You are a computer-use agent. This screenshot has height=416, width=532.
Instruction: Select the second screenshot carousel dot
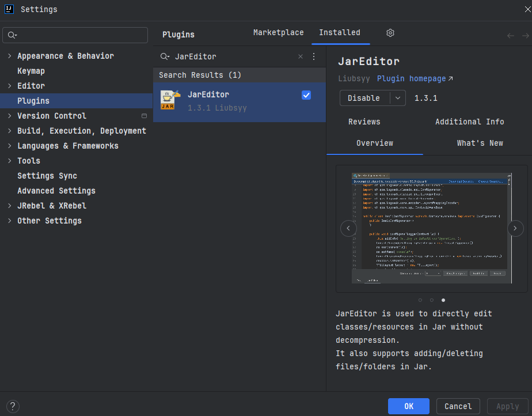[x=432, y=300]
